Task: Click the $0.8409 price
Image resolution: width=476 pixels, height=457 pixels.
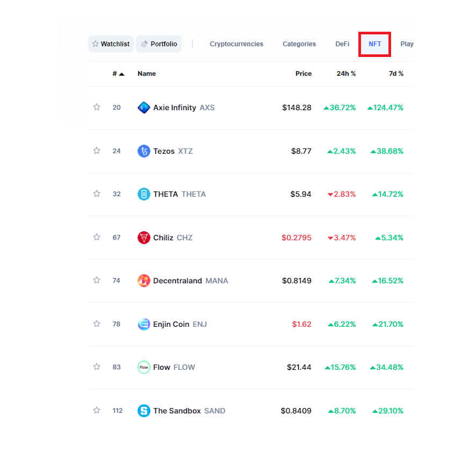Action: tap(296, 411)
